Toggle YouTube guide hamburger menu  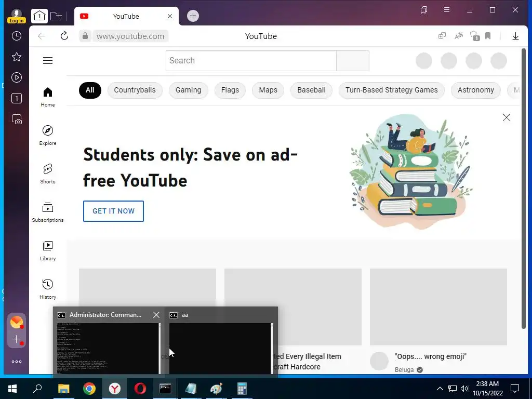click(48, 60)
